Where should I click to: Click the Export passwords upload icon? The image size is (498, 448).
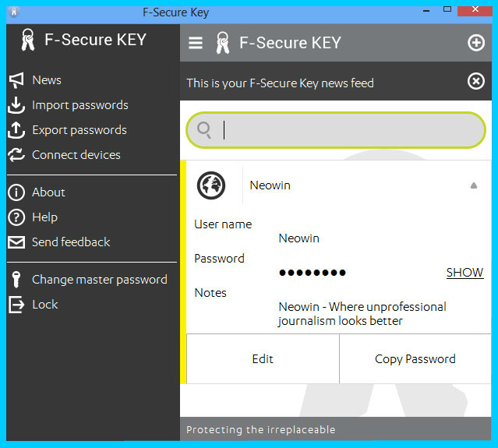pyautogui.click(x=16, y=130)
